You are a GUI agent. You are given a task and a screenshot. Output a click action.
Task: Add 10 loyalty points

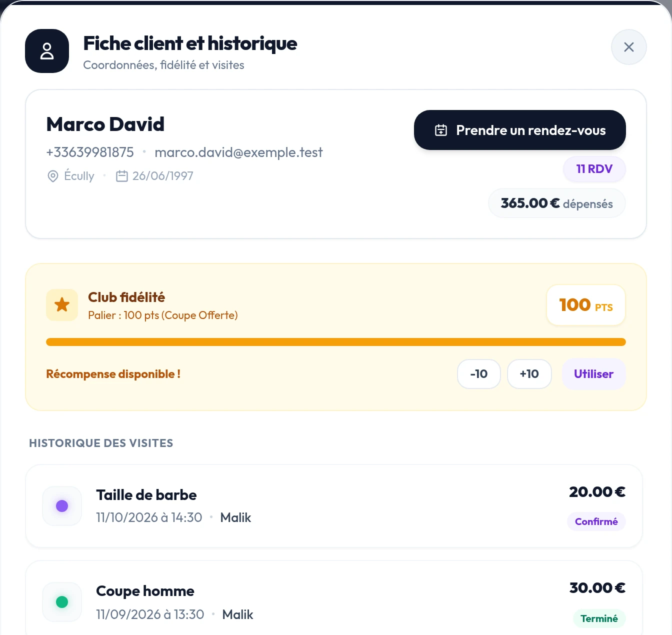click(529, 374)
